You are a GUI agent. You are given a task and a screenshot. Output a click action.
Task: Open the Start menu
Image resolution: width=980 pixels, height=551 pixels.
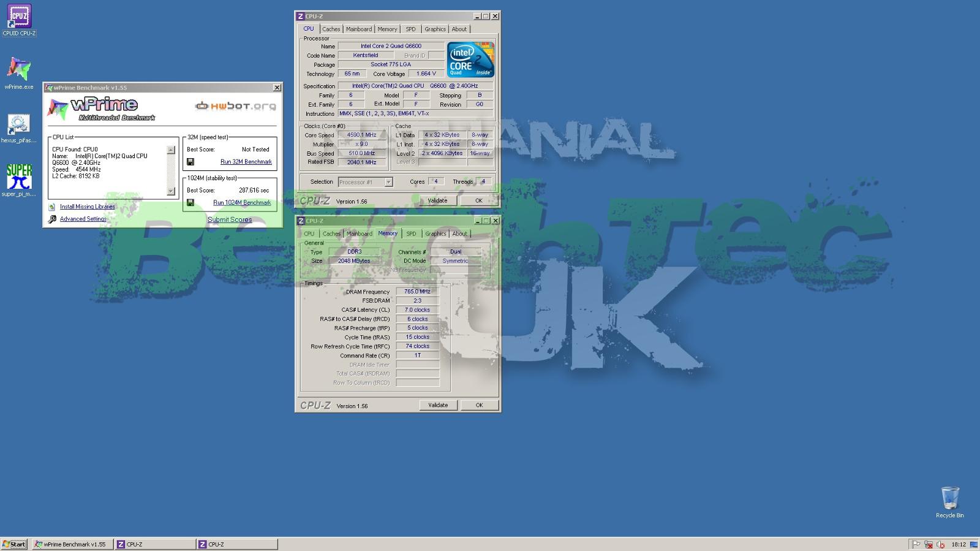click(14, 544)
